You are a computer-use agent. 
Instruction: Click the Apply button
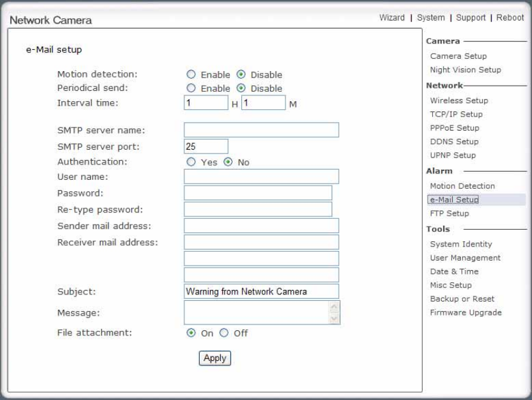point(214,358)
